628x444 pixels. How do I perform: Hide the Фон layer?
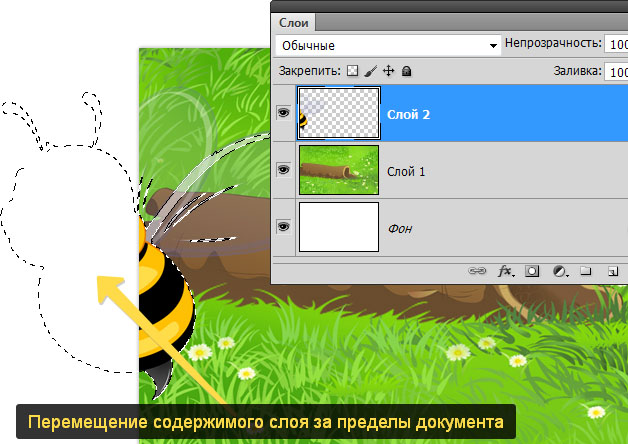pos(283,227)
